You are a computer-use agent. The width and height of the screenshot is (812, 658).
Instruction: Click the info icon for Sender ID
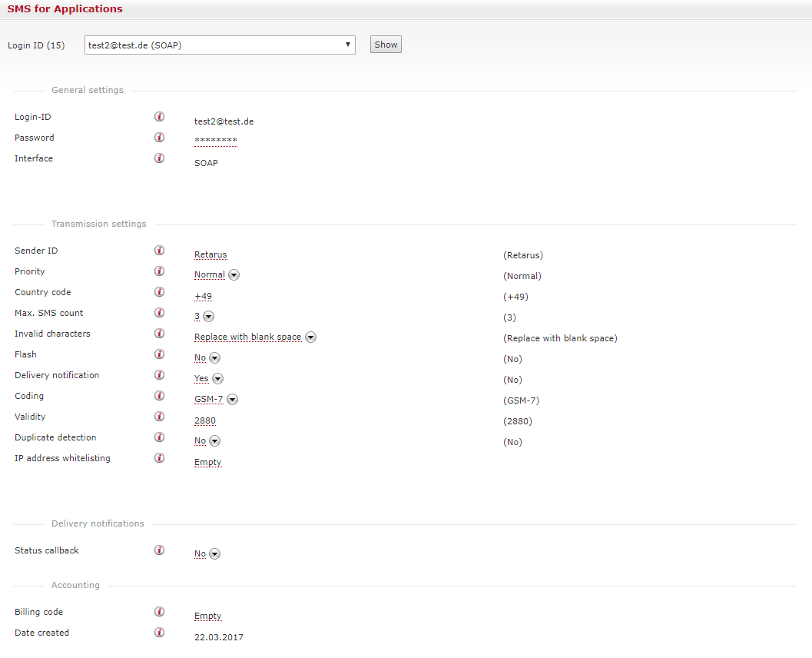pos(159,251)
